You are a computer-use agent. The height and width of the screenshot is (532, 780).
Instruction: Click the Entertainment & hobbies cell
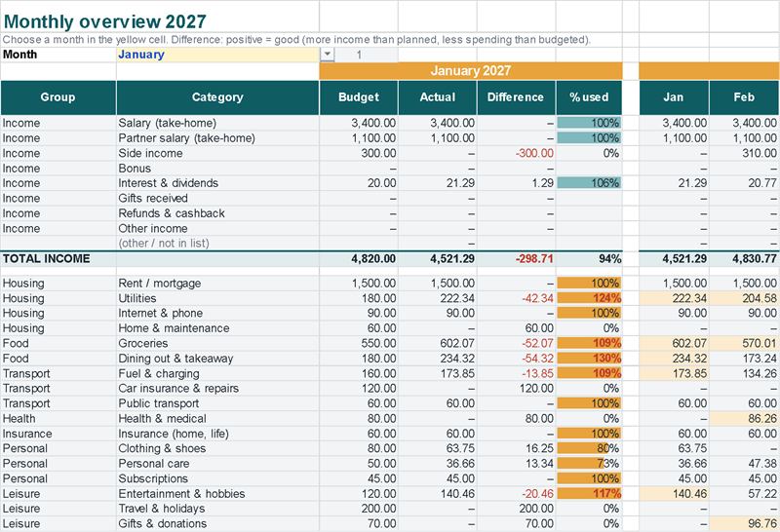[217, 494]
